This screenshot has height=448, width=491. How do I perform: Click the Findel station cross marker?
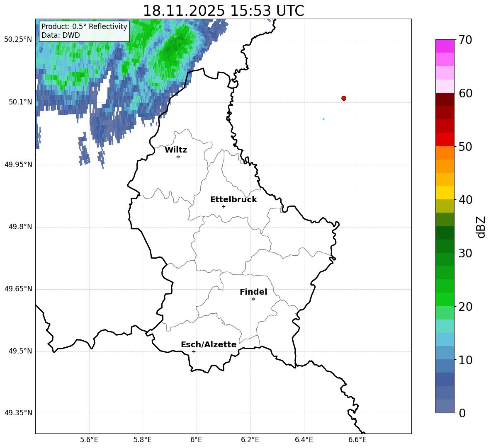pos(253,299)
